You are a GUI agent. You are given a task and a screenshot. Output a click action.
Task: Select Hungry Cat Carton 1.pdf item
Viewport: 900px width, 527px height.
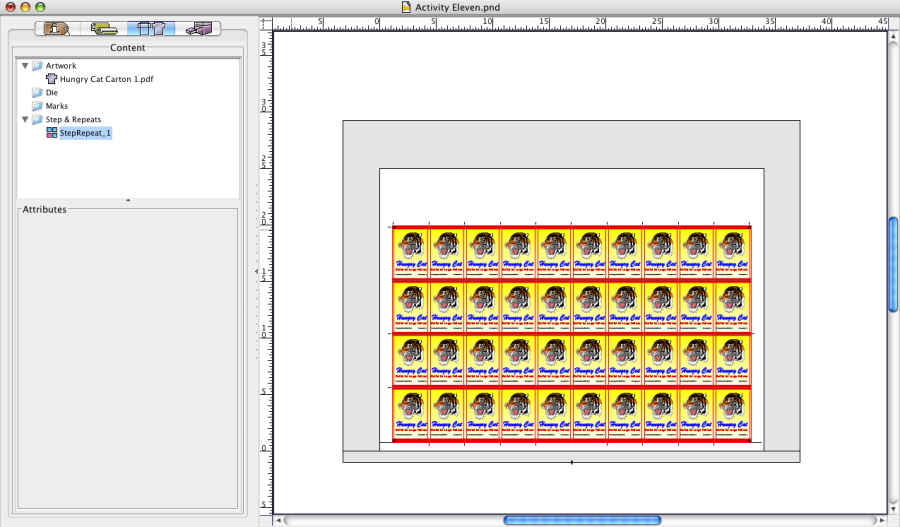click(106, 79)
